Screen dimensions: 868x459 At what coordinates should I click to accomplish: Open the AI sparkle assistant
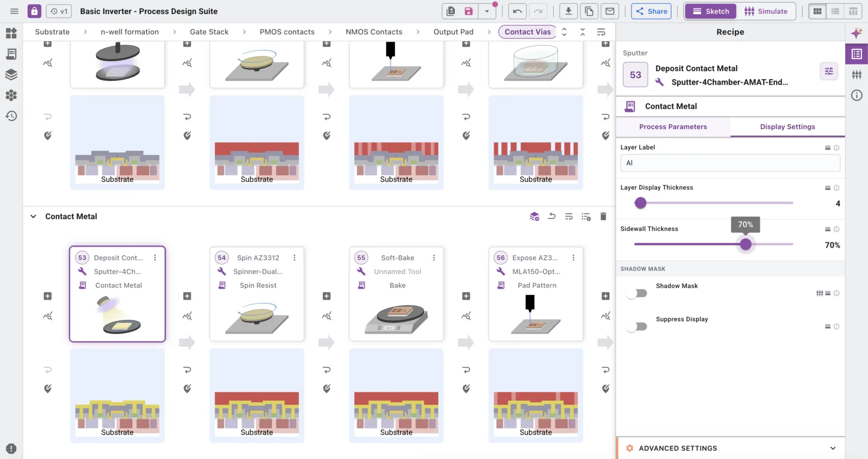point(857,33)
